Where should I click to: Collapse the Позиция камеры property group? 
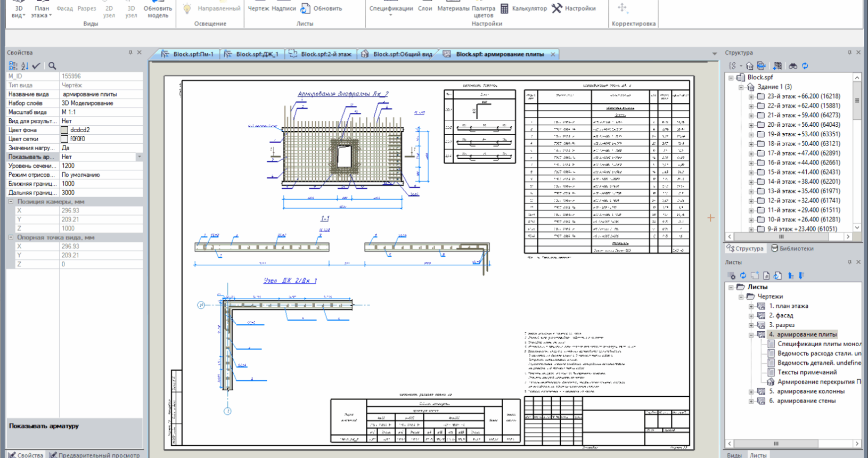click(11, 202)
